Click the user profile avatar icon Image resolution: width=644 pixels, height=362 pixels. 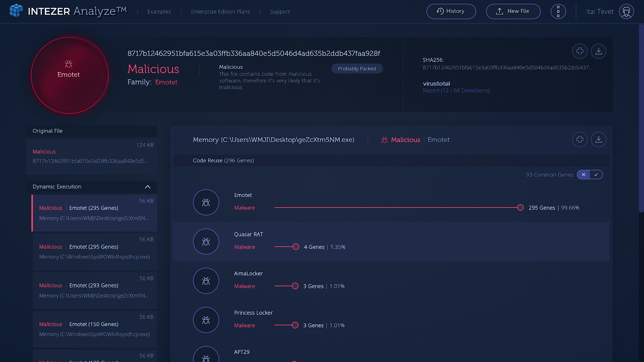(x=626, y=12)
